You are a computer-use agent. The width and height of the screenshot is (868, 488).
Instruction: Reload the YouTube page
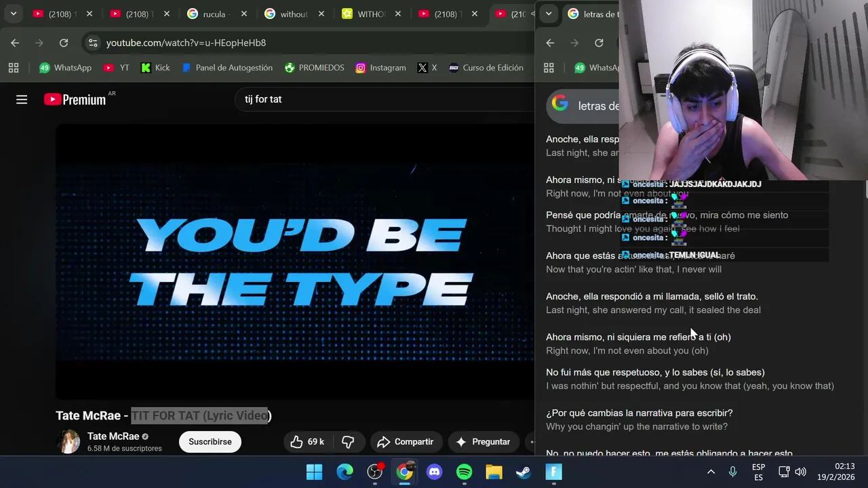(x=64, y=43)
